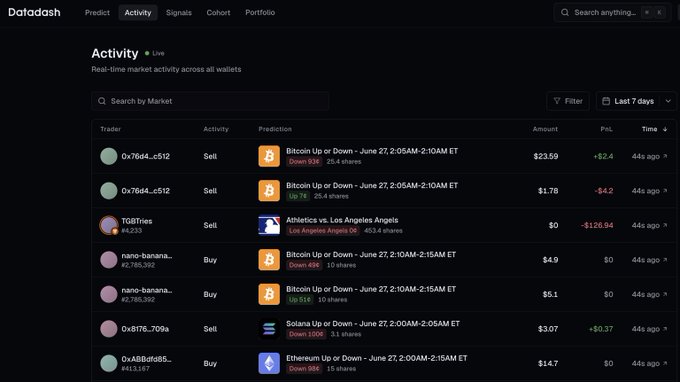680x382 pixels.
Task: Open external link arrow in the $4.9 row
Action: [665, 260]
